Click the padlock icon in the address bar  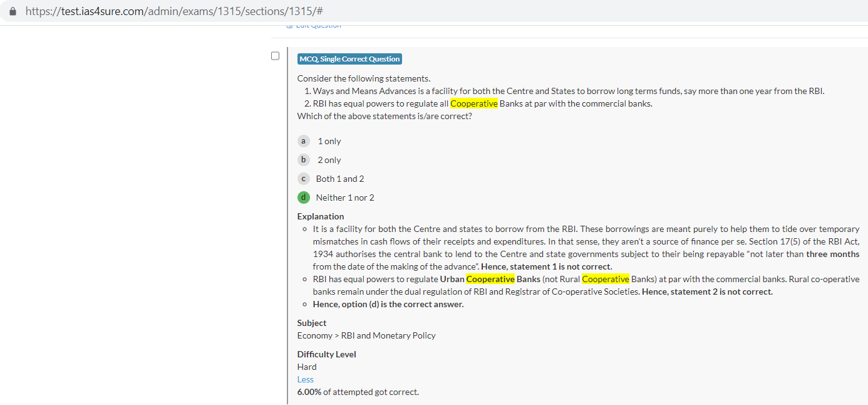click(x=13, y=11)
